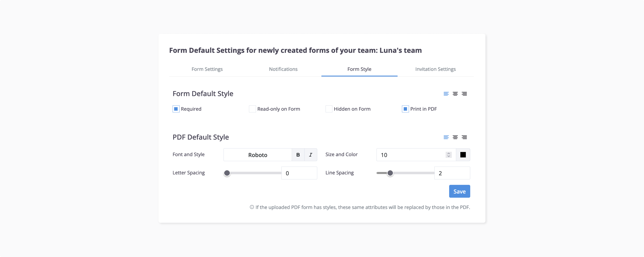Right-align the Form Default Style

(464, 94)
